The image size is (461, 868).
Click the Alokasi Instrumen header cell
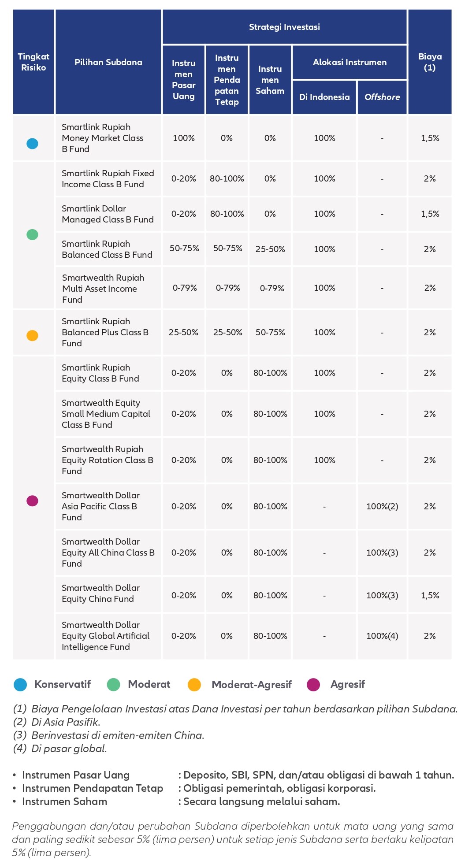pos(349,62)
